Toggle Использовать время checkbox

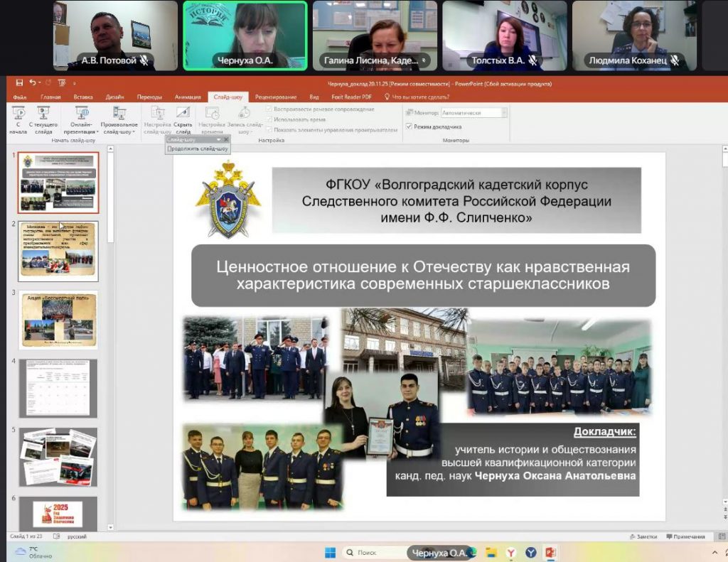[269, 119]
